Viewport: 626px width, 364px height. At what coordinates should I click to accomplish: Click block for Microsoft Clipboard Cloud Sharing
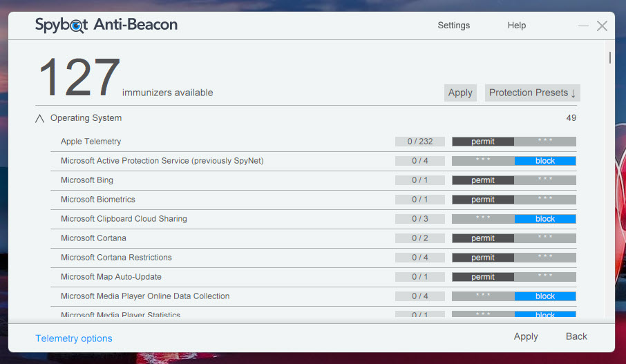[545, 219]
